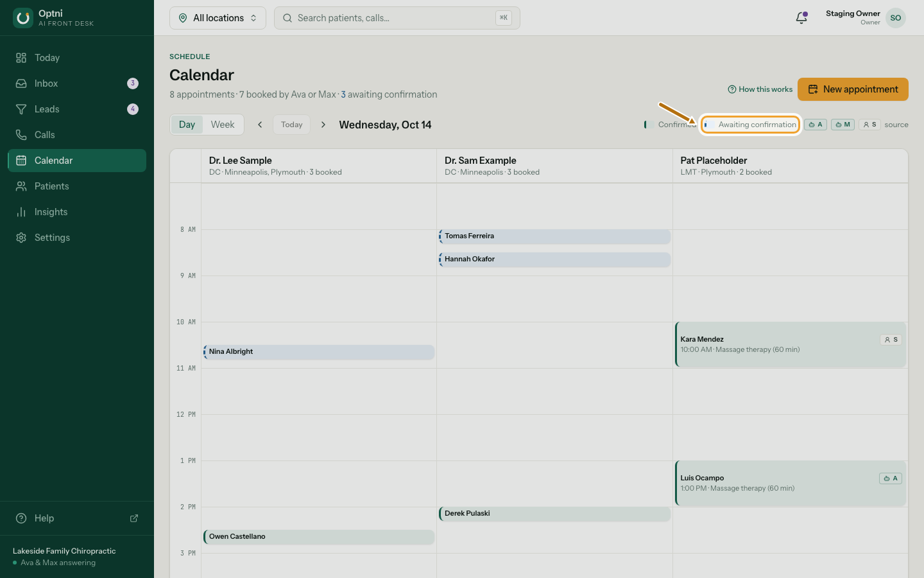Image resolution: width=924 pixels, height=578 pixels.
Task: Switch calendar to Day view
Action: coord(187,125)
